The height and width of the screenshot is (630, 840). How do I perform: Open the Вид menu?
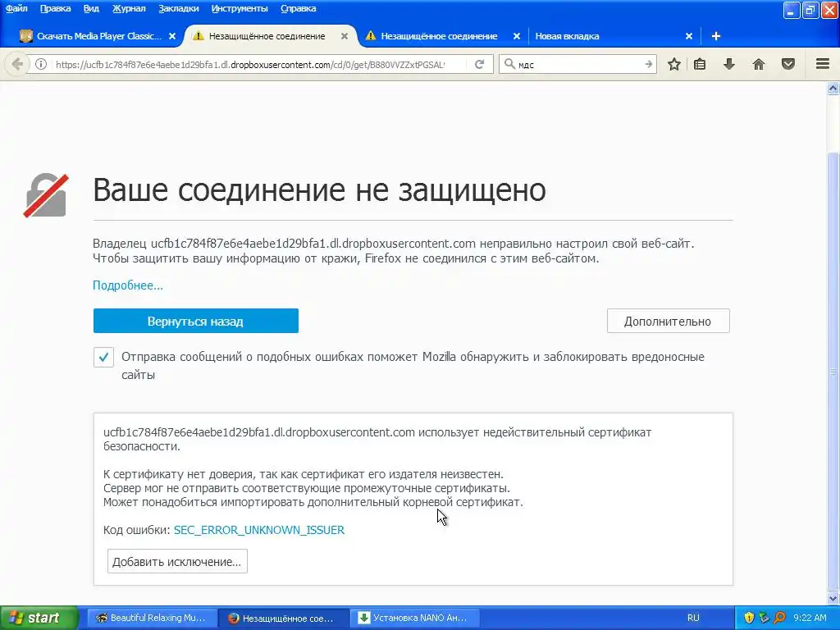(x=91, y=8)
